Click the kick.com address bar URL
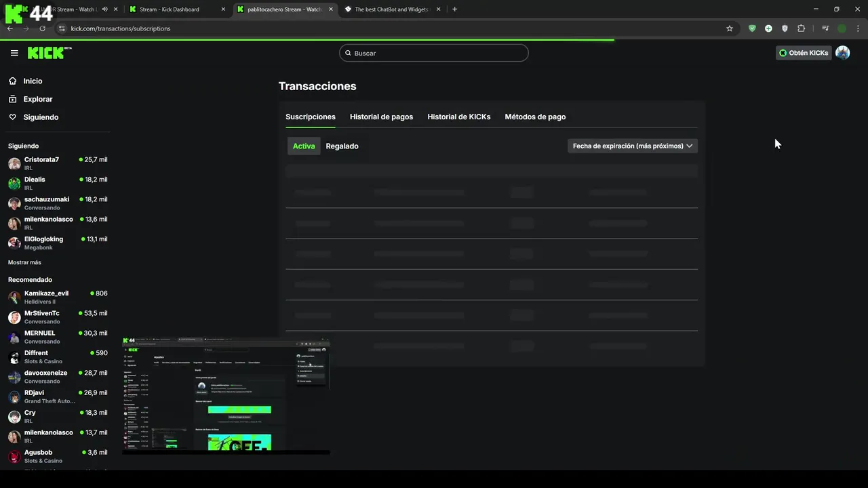The height and width of the screenshot is (488, 868). pos(121,28)
